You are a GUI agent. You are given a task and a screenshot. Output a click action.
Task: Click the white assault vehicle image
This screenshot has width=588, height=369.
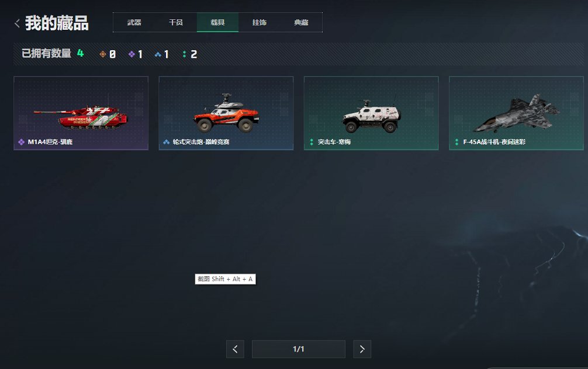click(371, 116)
